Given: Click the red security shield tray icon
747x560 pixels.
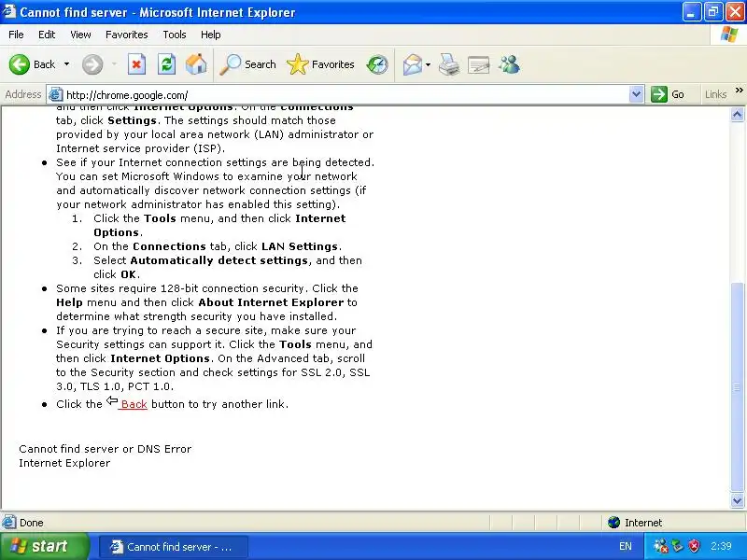Looking at the screenshot, I should coord(694,546).
